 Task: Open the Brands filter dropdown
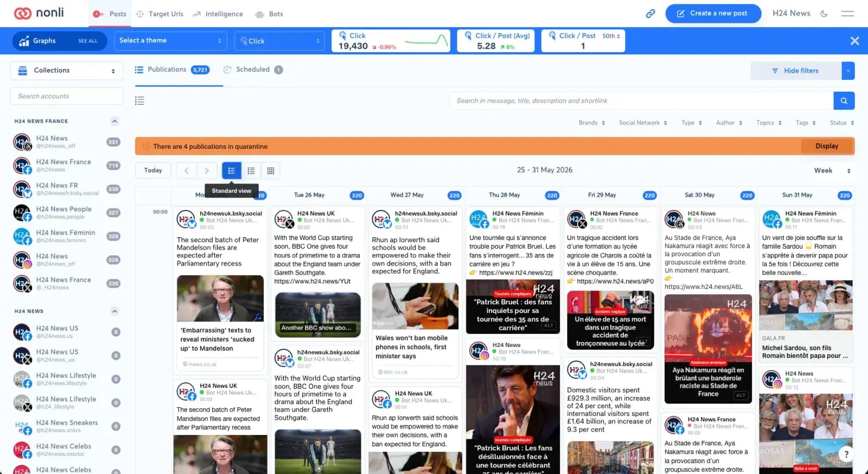(x=591, y=123)
